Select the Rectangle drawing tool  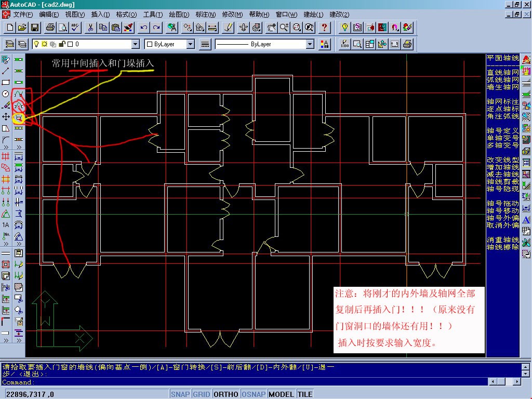point(6,83)
